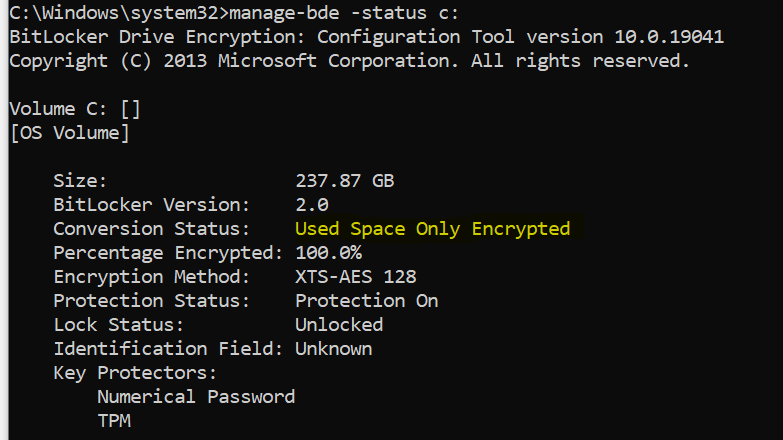Screen dimensions: 783x440
Task: Click the Key Protectors heading
Action: coord(135,373)
